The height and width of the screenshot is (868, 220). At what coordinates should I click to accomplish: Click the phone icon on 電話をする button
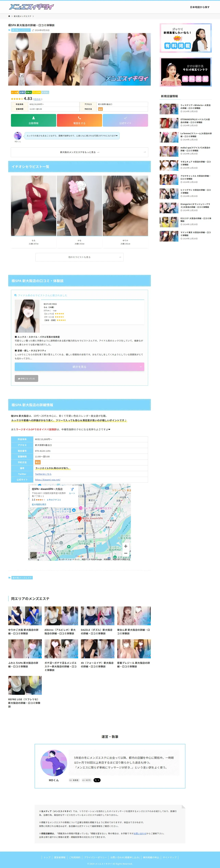[79, 118]
